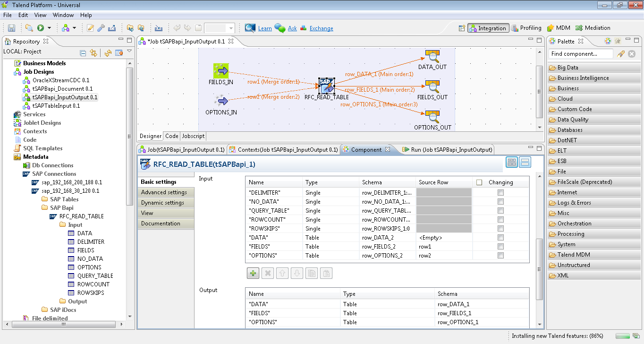
Task: Click the grid layout icon in Component view
Action: (511, 163)
